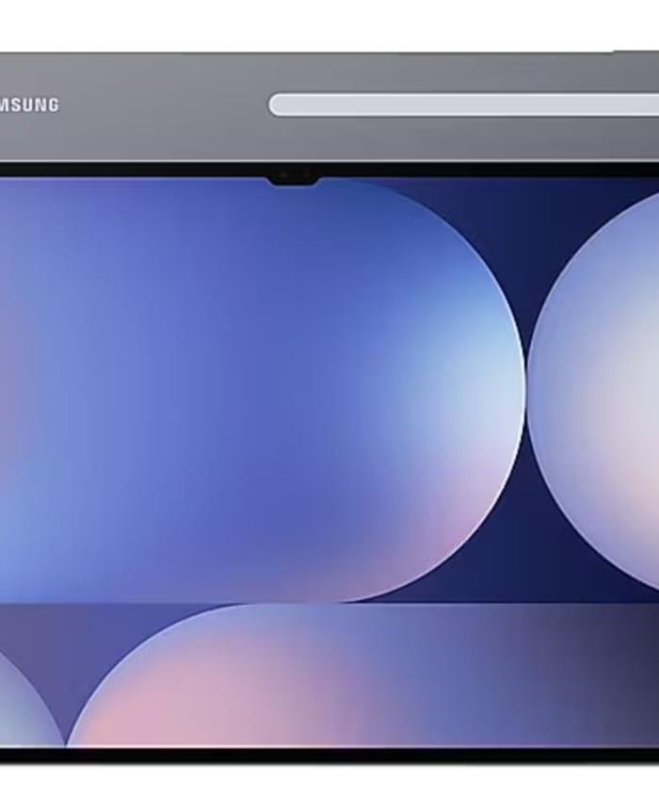Image resolution: width=659 pixels, height=812 pixels.
Task: Click the white background above the tablet
Action: click(329, 24)
